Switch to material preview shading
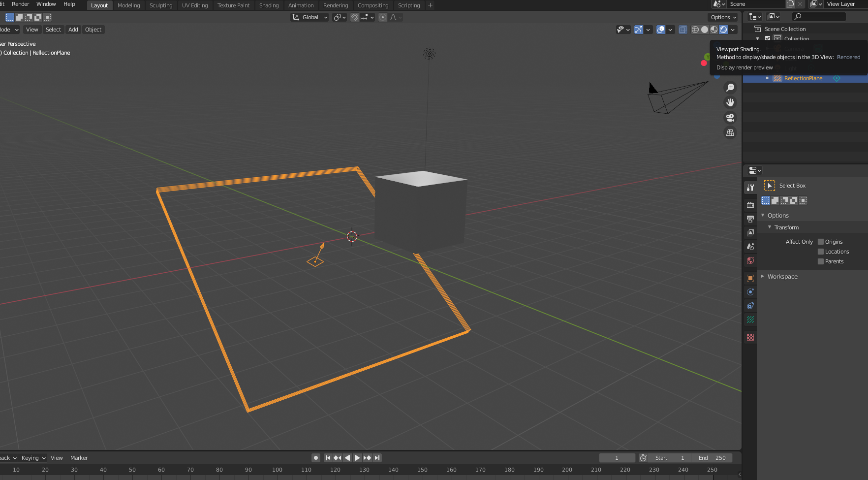Viewport: 868px width, 480px height. tap(714, 30)
